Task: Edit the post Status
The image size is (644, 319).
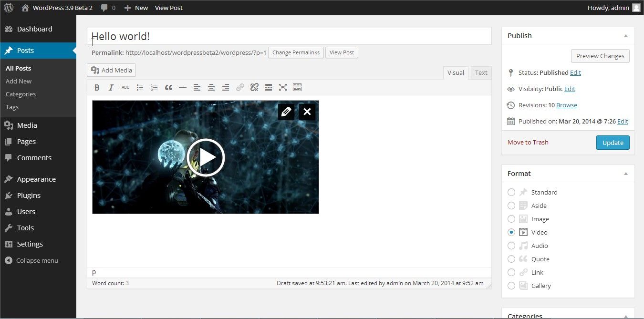Action: click(x=575, y=72)
